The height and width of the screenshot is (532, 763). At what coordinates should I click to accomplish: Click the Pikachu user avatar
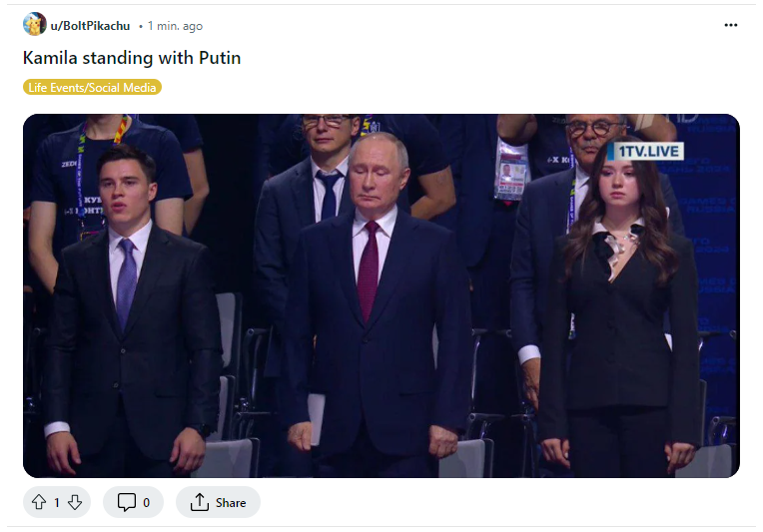pyautogui.click(x=35, y=24)
